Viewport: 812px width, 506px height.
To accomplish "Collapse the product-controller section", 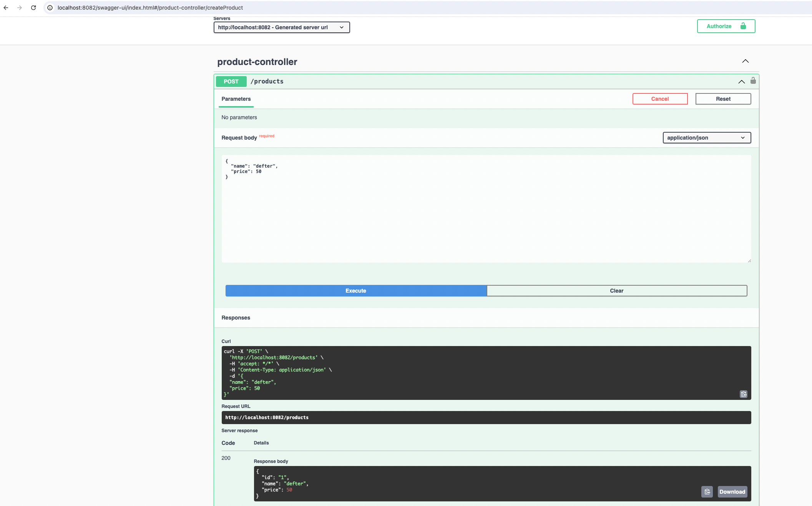I will 745,62.
